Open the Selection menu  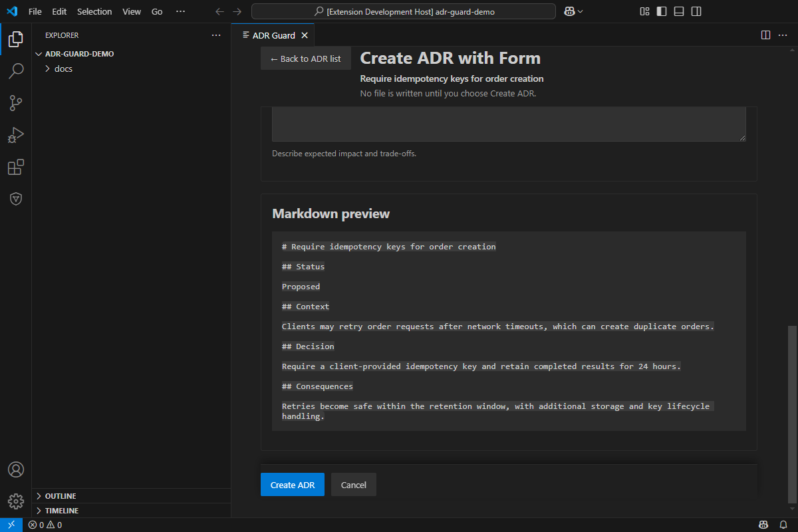click(x=94, y=11)
